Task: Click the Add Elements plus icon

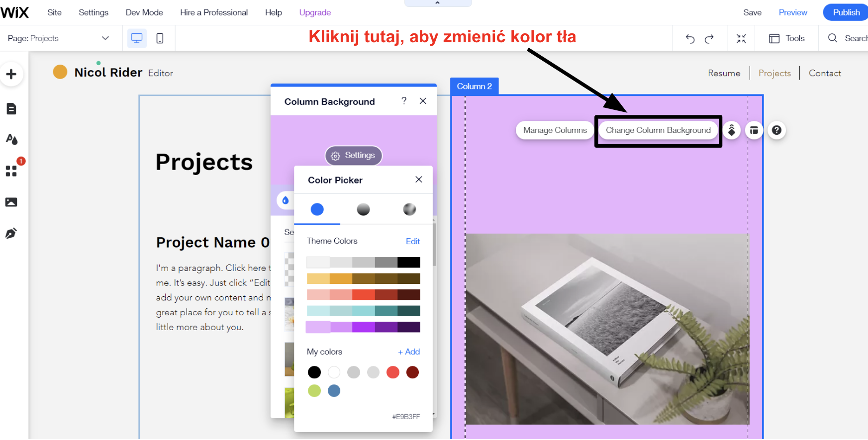Action: [11, 75]
